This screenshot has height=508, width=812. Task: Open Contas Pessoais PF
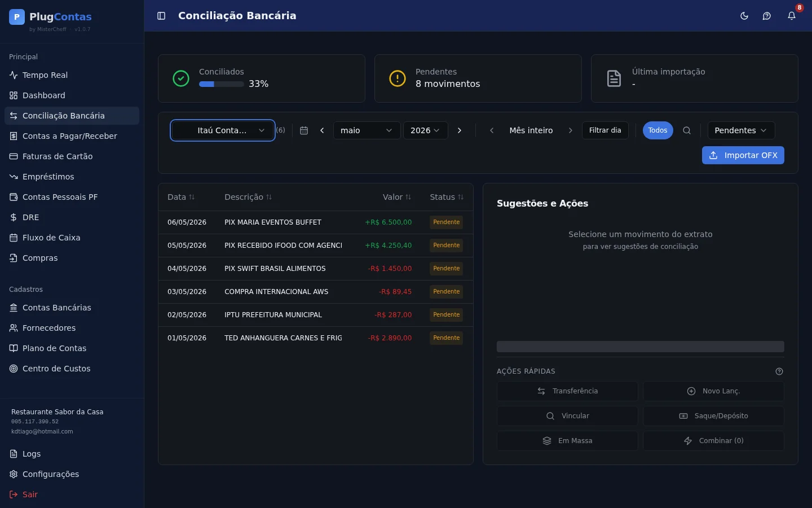click(x=72, y=197)
